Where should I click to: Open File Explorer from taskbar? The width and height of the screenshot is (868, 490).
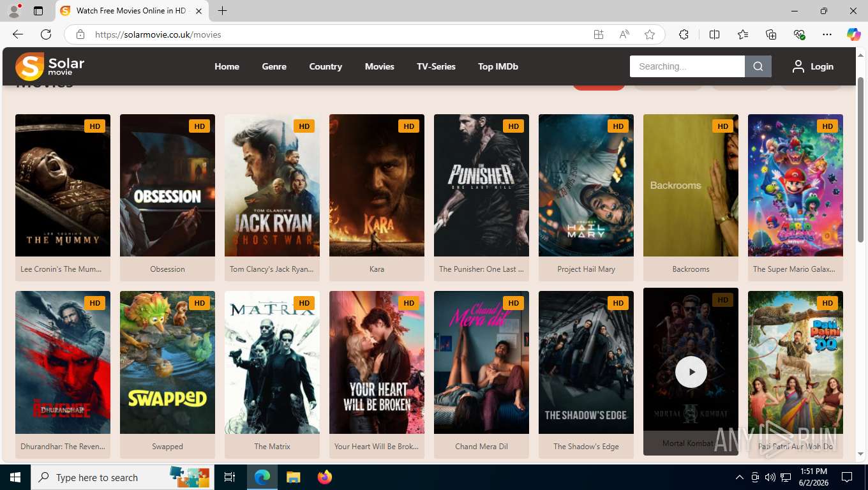point(293,477)
